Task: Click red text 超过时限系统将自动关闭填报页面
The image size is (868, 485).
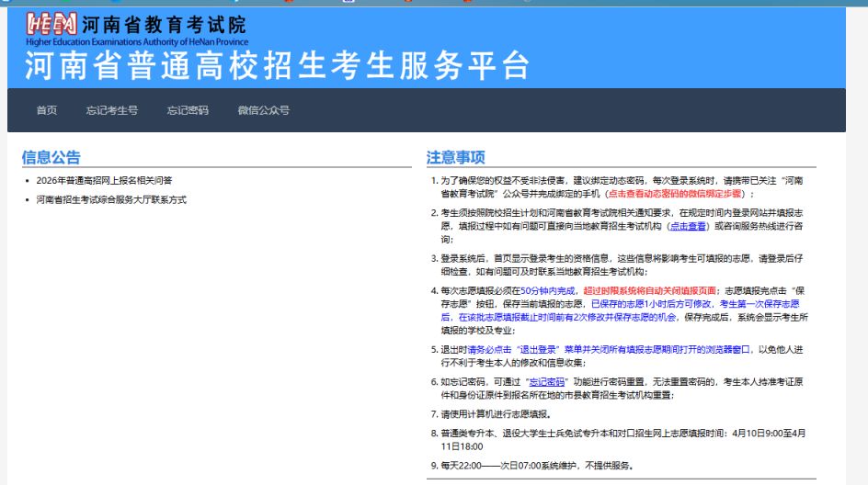Action: (x=649, y=290)
